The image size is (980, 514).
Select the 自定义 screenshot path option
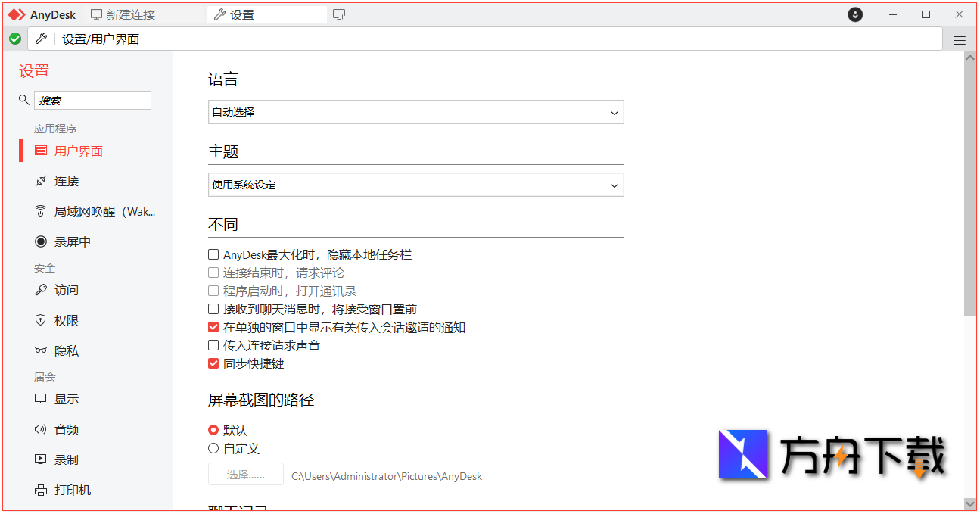point(213,447)
